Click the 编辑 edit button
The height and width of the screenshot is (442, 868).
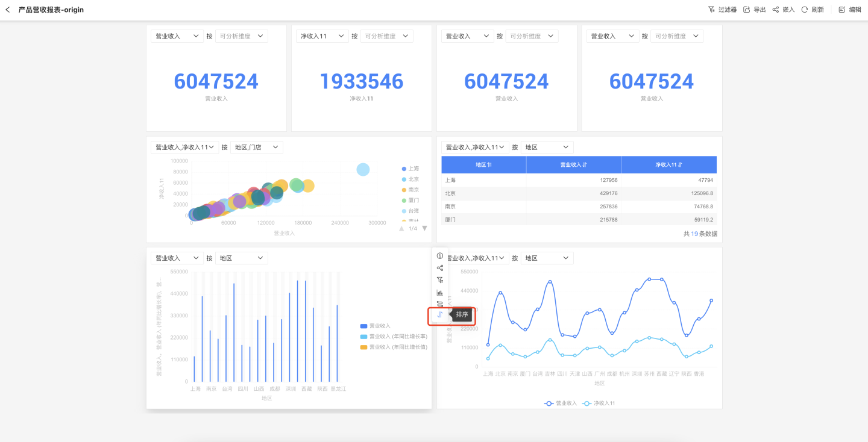click(850, 10)
